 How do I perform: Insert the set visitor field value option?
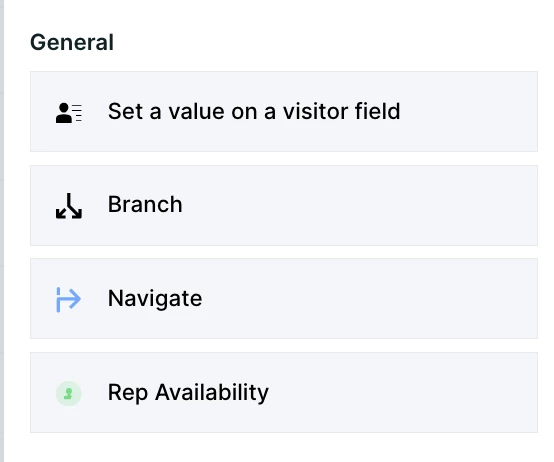point(284,112)
